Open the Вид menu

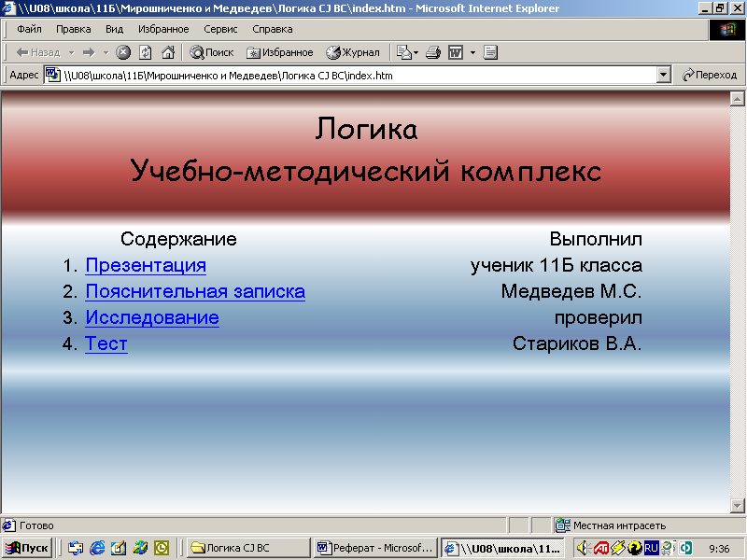pos(114,30)
